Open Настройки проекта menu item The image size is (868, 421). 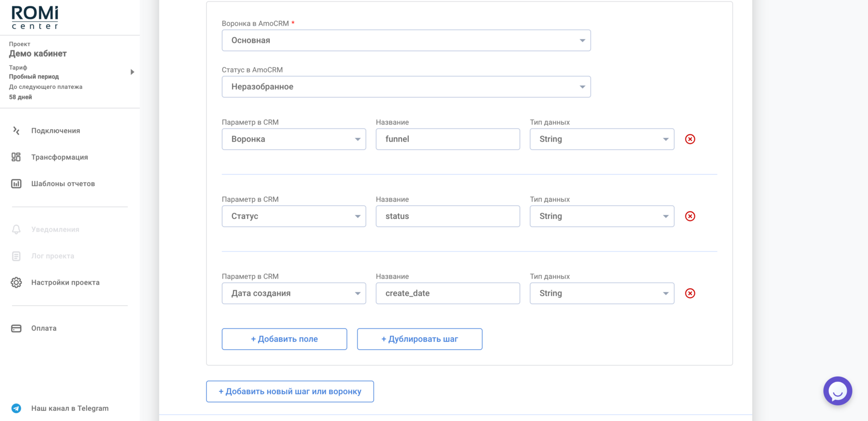pos(65,283)
